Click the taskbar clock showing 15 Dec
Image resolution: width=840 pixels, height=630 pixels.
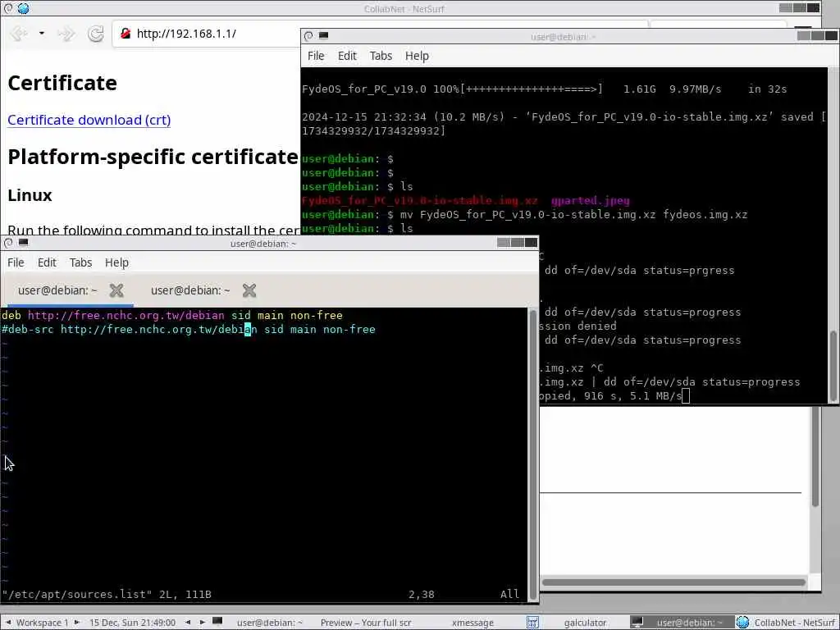click(132, 623)
